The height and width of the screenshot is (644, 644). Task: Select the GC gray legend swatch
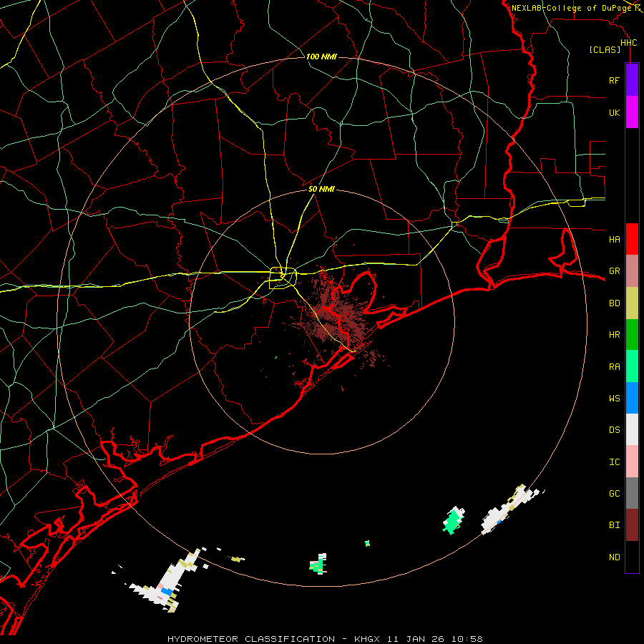click(632, 493)
